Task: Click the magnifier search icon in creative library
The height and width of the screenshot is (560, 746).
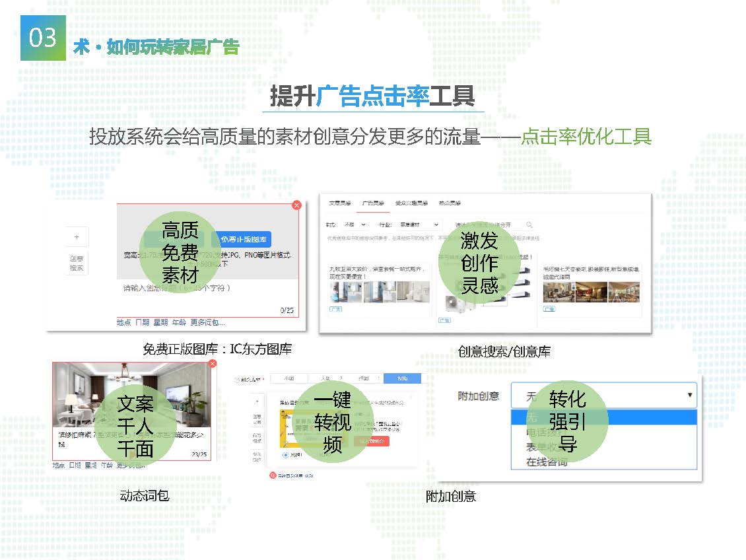Action: pyautogui.click(x=529, y=225)
